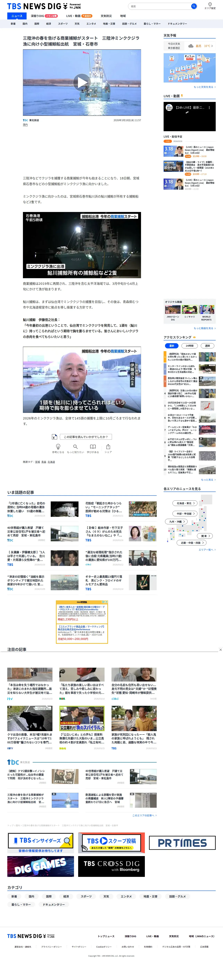The width and height of the screenshot is (223, 980).
Task: Open エンタメ footer category button
Action: pos(126,896)
